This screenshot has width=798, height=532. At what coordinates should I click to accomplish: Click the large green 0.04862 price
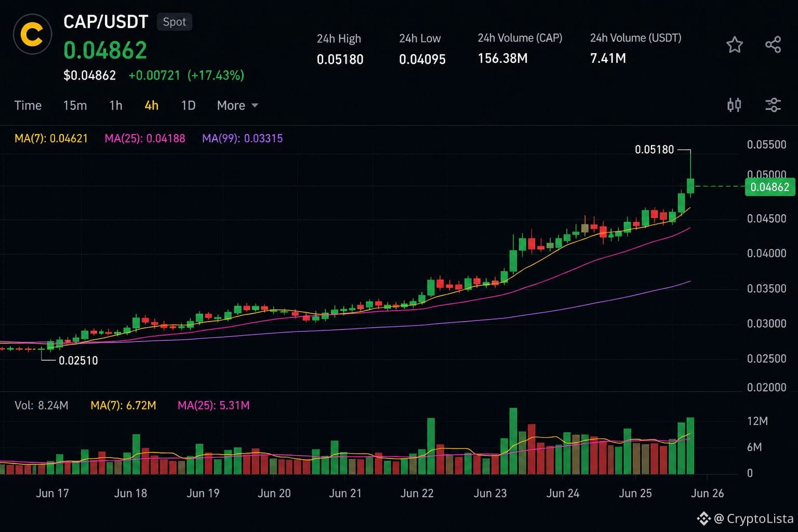tap(105, 50)
